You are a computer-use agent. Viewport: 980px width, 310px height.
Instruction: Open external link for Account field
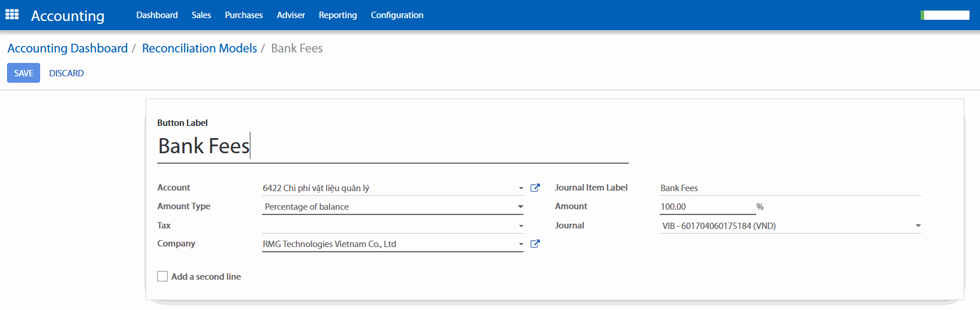pyautogui.click(x=535, y=188)
